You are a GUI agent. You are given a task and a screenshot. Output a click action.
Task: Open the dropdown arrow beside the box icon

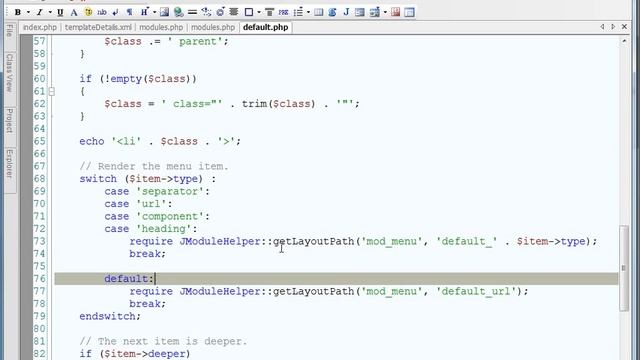tap(259, 12)
